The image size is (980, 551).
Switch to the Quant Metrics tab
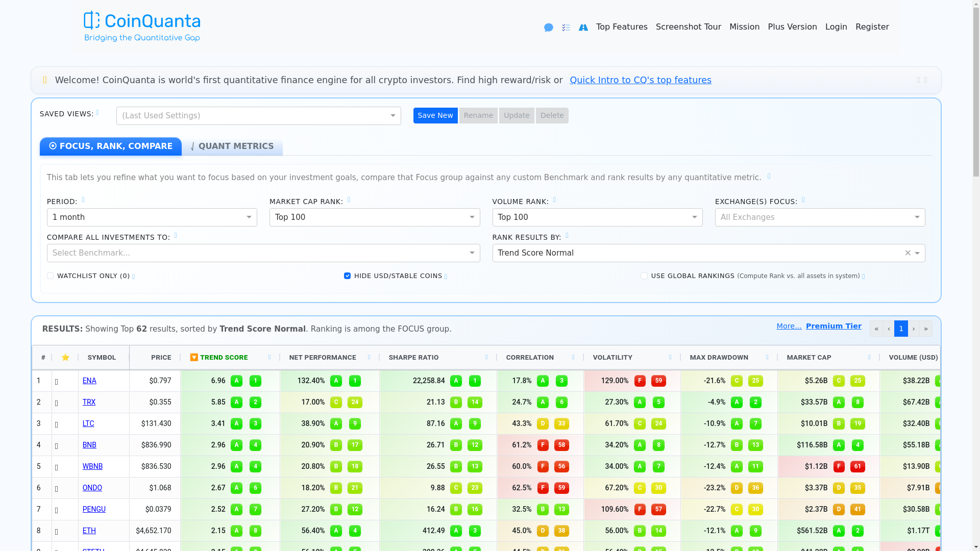click(x=232, y=146)
